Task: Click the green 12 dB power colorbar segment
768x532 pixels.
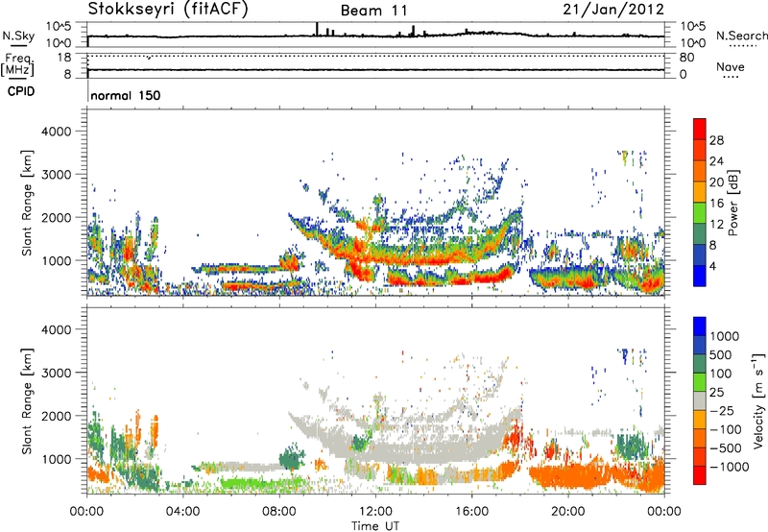Action: 700,212
